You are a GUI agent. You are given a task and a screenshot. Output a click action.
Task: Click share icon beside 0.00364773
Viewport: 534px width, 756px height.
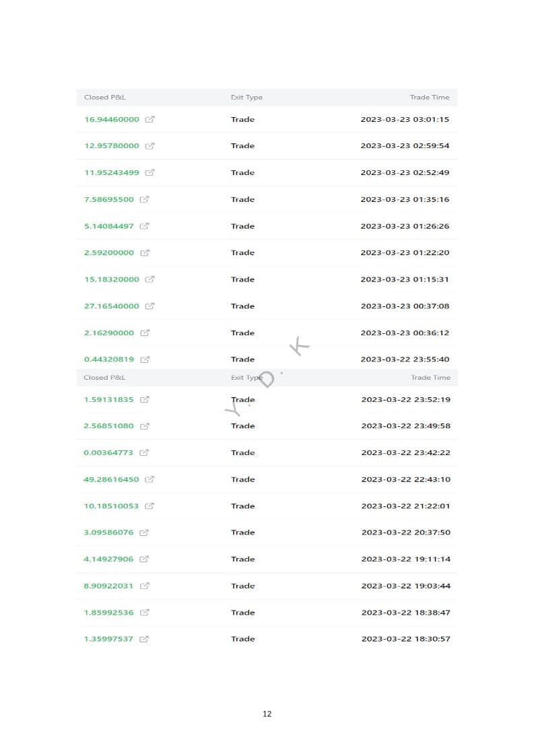144,453
